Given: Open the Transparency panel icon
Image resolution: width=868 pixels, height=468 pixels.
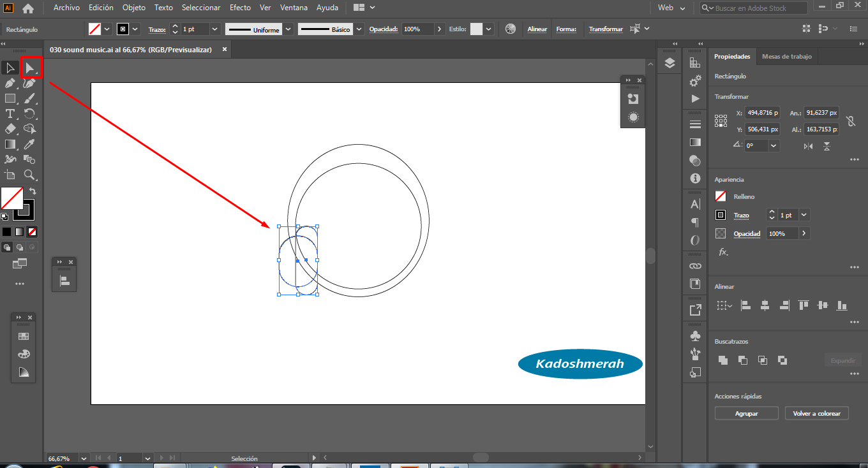Looking at the screenshot, I should pyautogui.click(x=695, y=161).
